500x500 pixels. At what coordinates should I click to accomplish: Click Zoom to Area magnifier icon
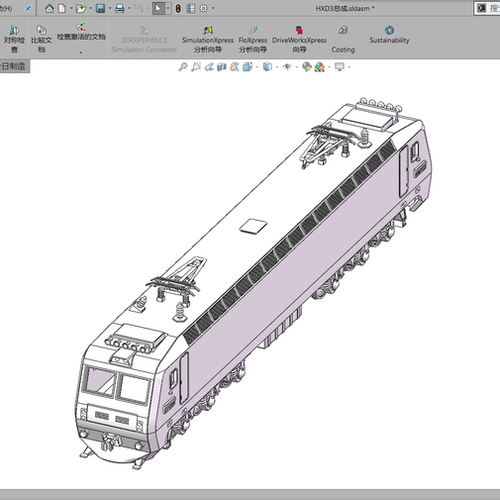[196, 67]
